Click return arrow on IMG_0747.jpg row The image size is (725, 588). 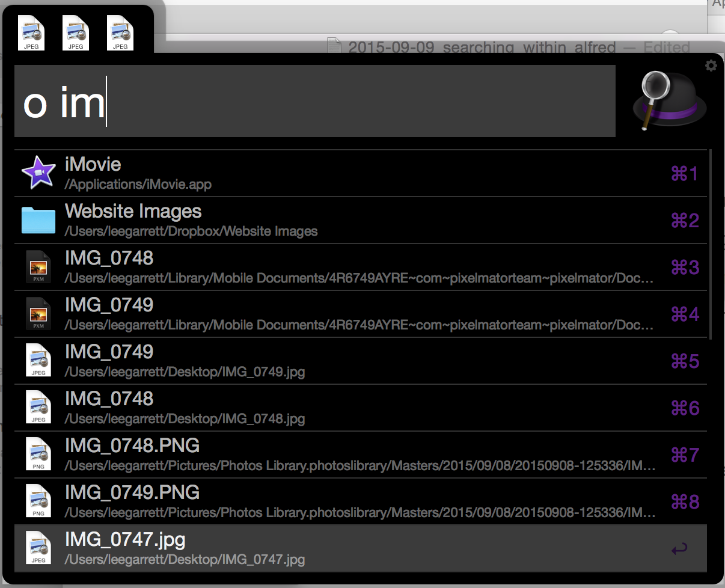pos(679,549)
